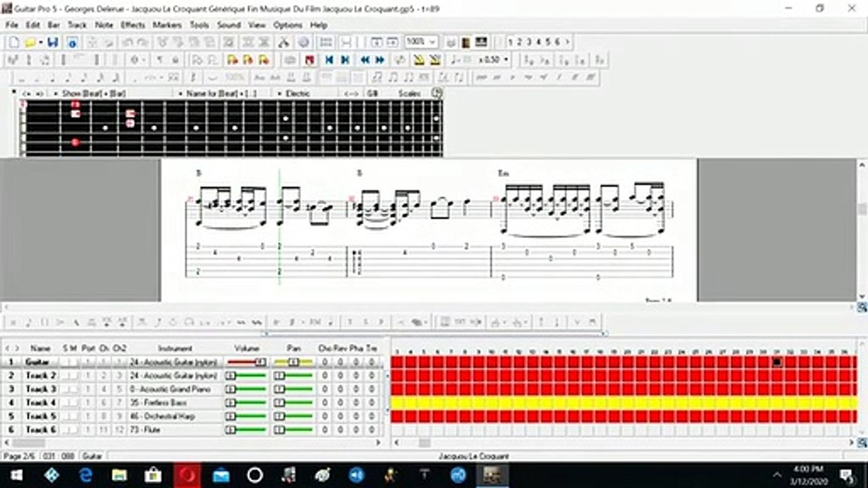Click the blue double-left rewind arrows

365,60
